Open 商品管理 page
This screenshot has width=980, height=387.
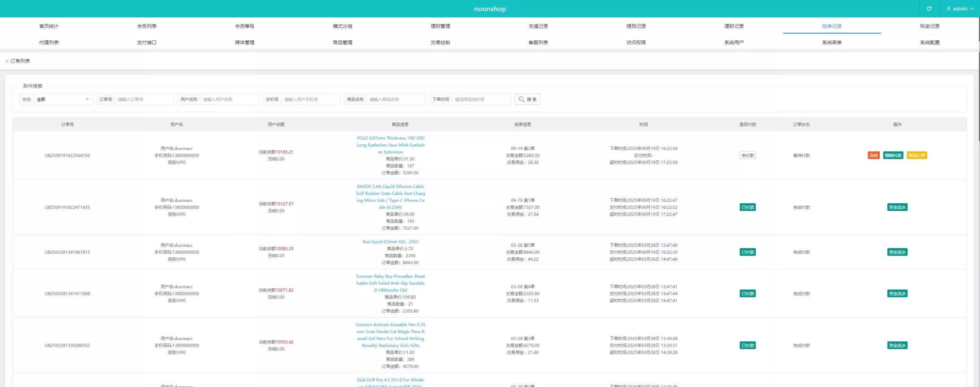pyautogui.click(x=343, y=42)
